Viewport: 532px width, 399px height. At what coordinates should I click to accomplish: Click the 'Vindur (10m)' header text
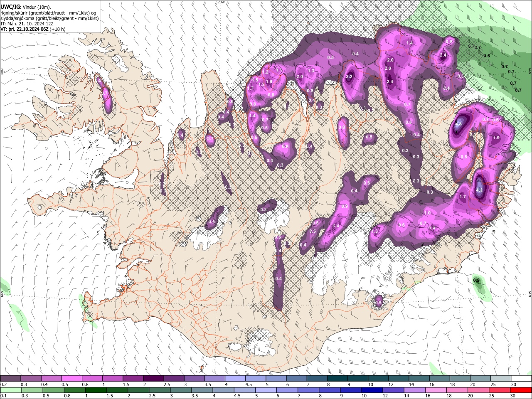point(36,7)
